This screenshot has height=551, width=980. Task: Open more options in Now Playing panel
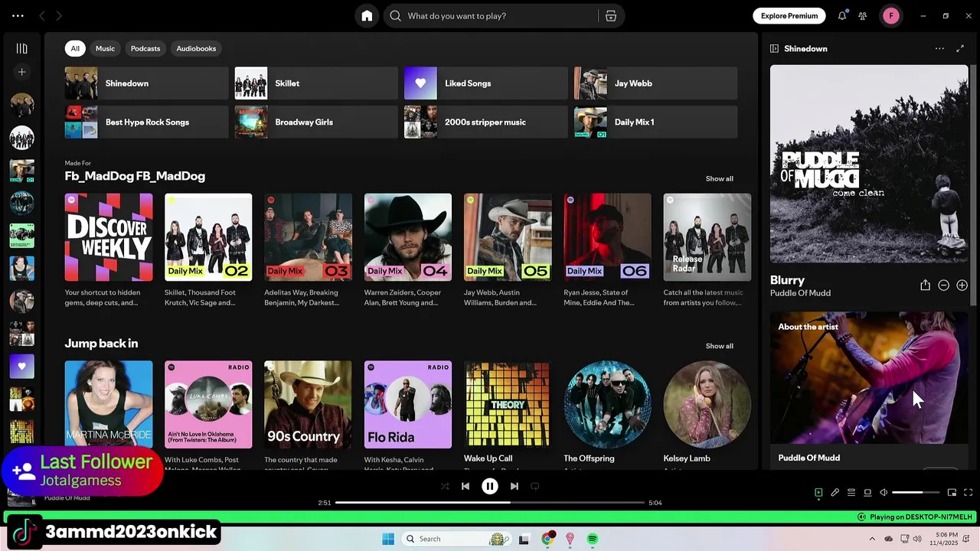click(939, 48)
